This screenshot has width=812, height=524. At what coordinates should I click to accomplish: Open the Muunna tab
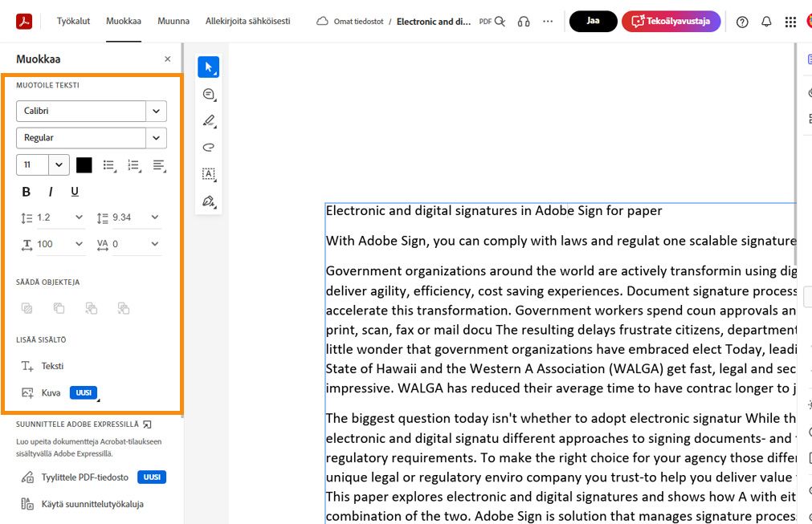(173, 21)
